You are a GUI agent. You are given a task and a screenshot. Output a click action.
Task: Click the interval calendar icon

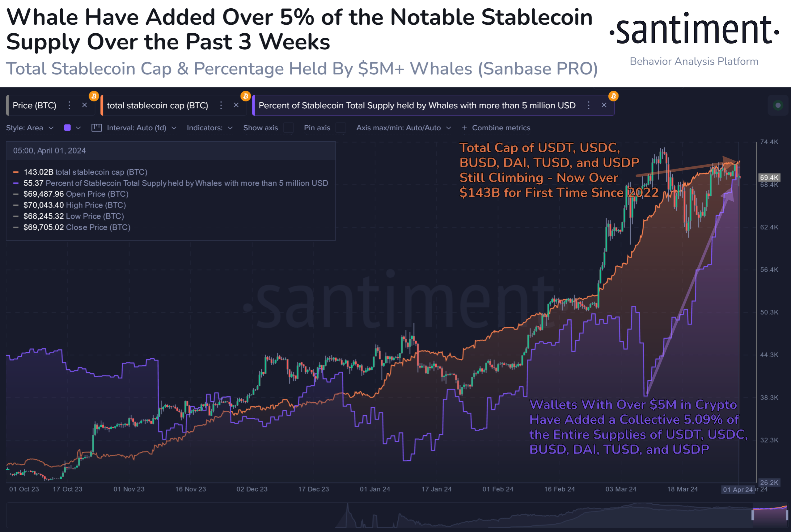tap(97, 128)
